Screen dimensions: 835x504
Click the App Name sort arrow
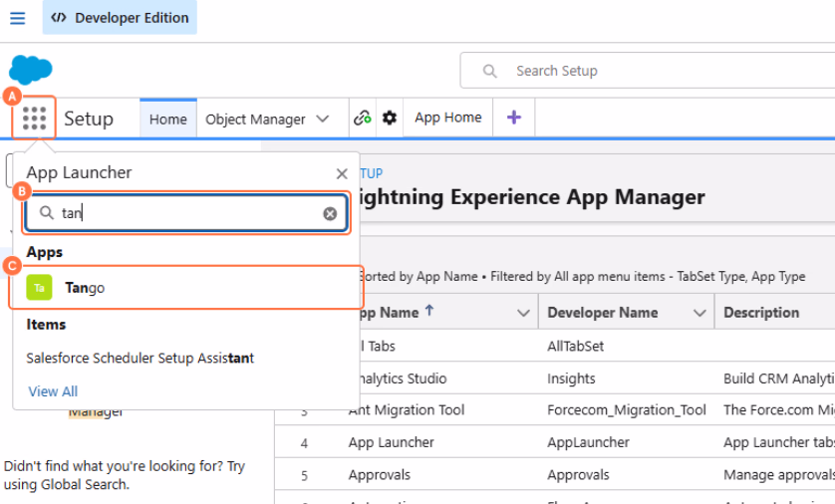[x=429, y=311]
